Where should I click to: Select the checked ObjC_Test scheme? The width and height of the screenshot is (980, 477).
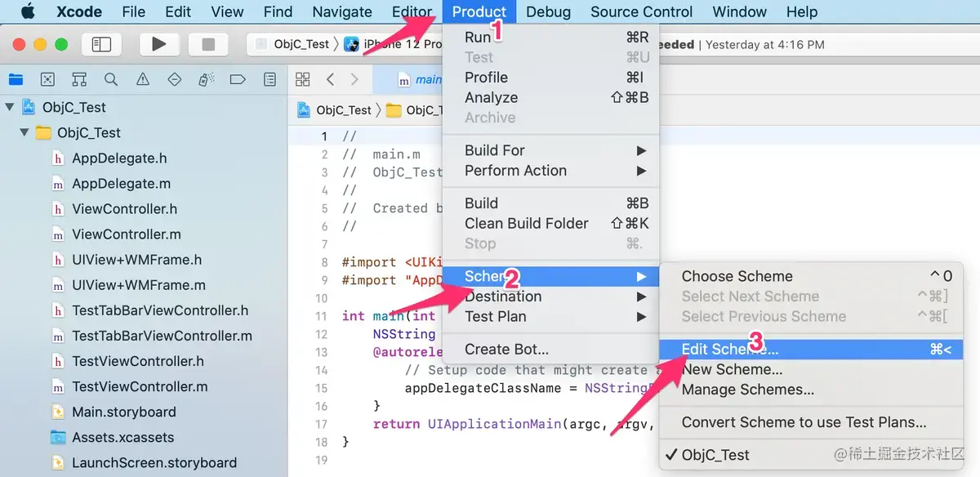click(811, 455)
